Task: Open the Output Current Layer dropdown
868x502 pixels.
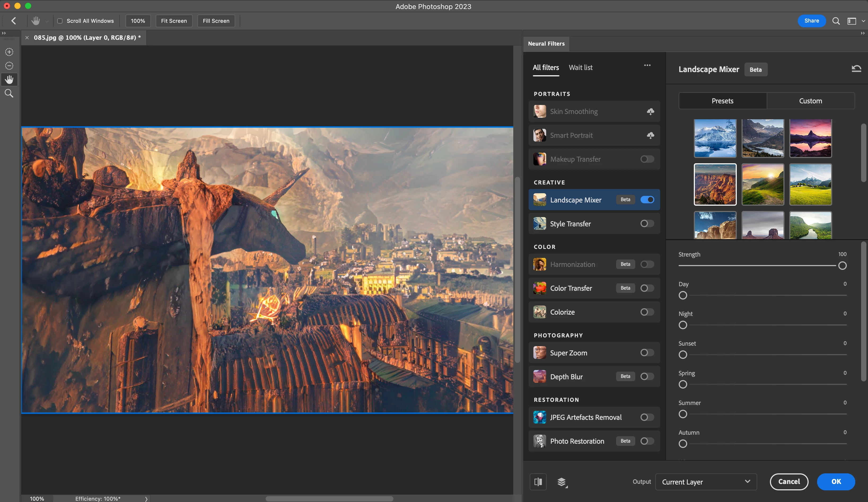Action: (x=706, y=482)
